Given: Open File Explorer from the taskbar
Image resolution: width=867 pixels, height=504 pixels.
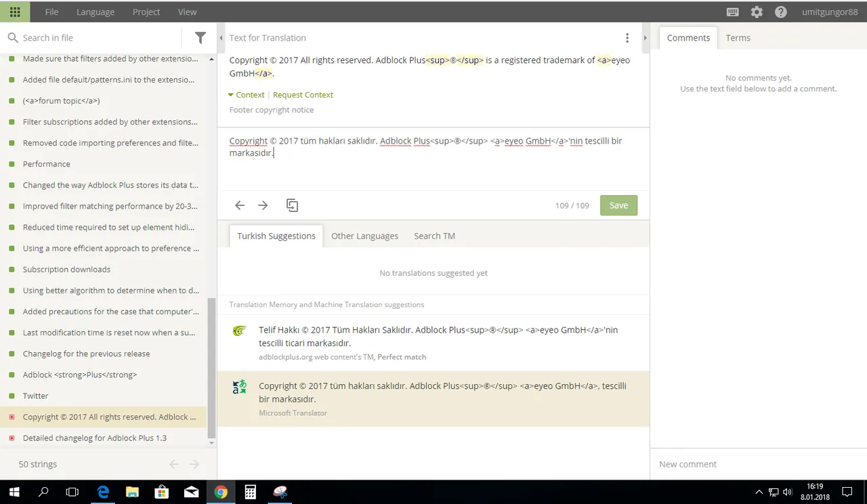Looking at the screenshot, I should point(132,492).
